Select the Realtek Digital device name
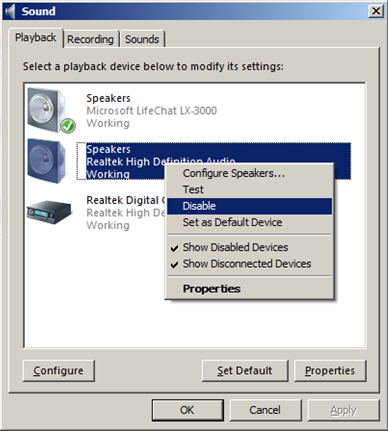The image size is (388, 431). click(x=126, y=200)
